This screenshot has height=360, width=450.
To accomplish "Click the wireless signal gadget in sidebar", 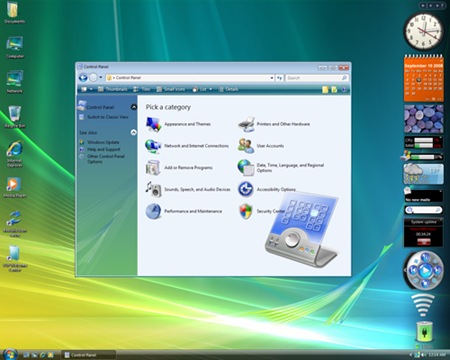I will pyautogui.click(x=423, y=305).
